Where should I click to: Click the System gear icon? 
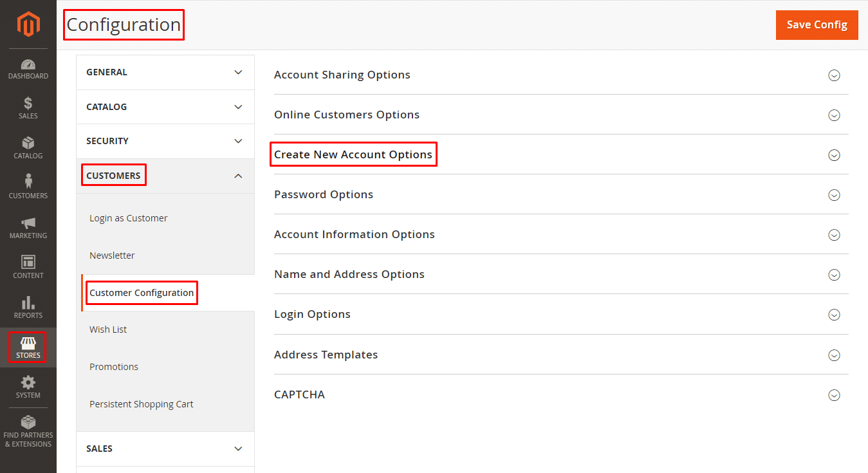[28, 383]
